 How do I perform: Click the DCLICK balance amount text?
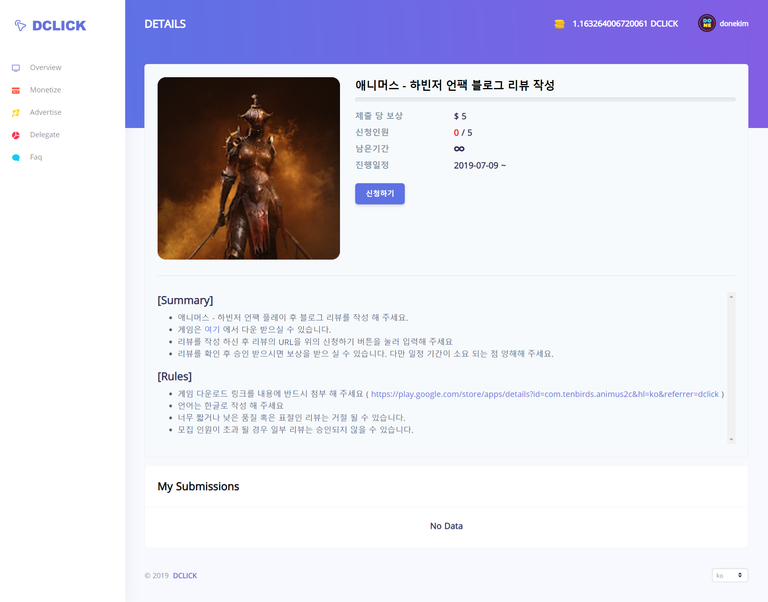[x=625, y=24]
